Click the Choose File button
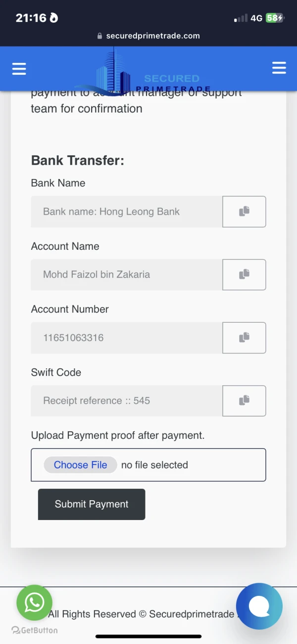This screenshot has width=297, height=644. [80, 465]
